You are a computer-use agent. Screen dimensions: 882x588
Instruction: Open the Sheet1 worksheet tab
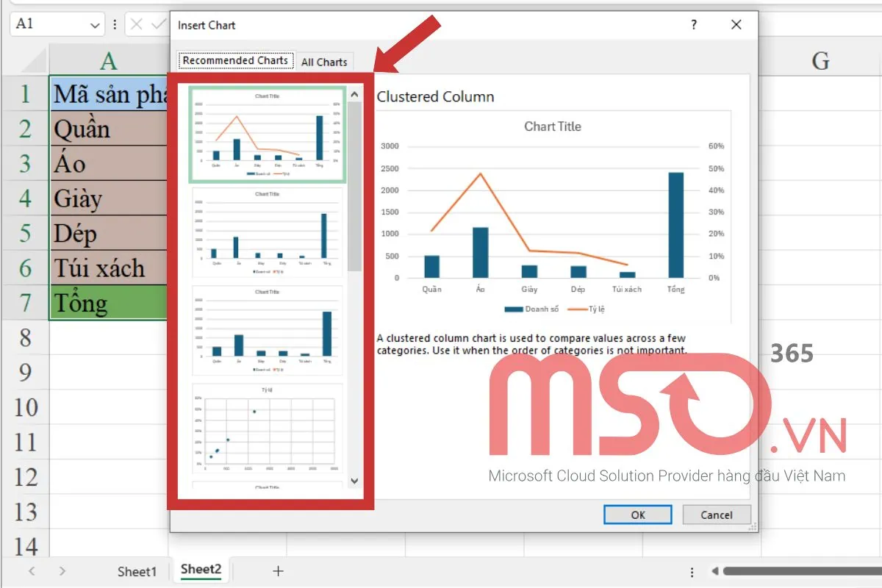click(137, 570)
